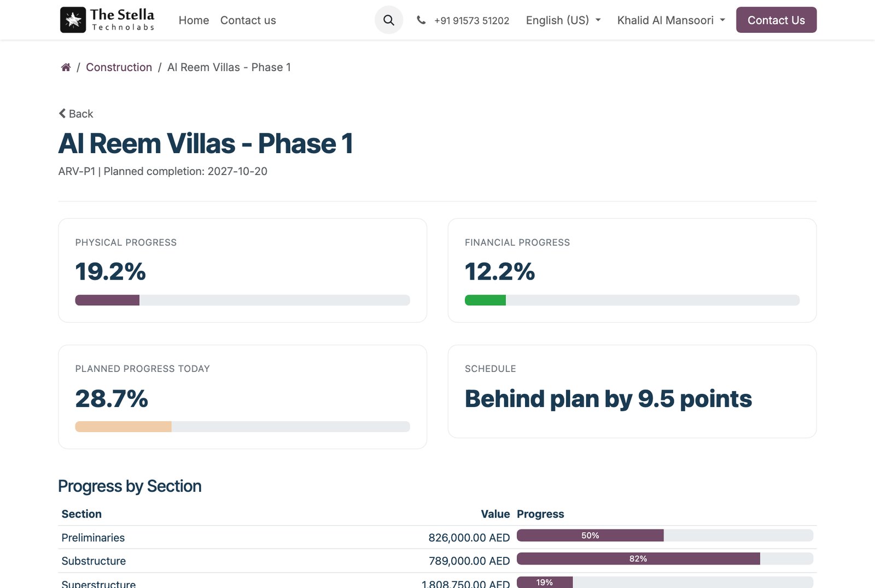Image resolution: width=875 pixels, height=588 pixels.
Task: Click the Preliminaries 50% progress bar
Action: [665, 535]
